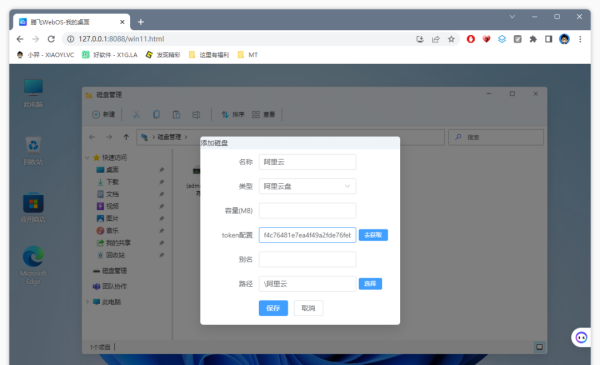
Task: Select 磁盘管理 in the sidebar
Action: [110, 271]
